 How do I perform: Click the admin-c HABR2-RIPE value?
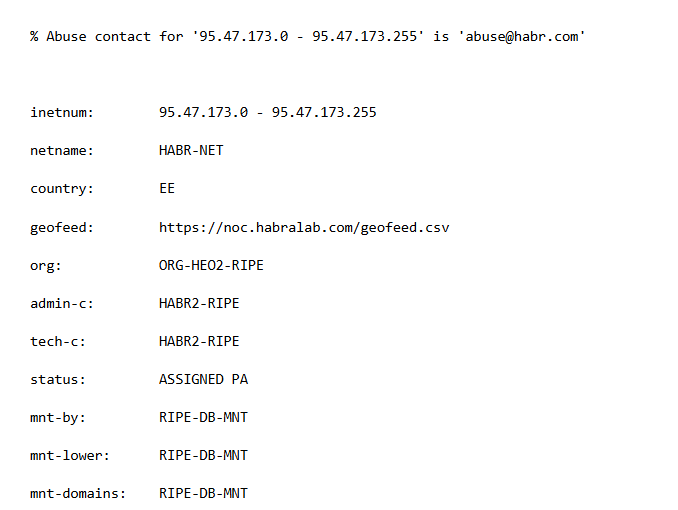point(199,303)
